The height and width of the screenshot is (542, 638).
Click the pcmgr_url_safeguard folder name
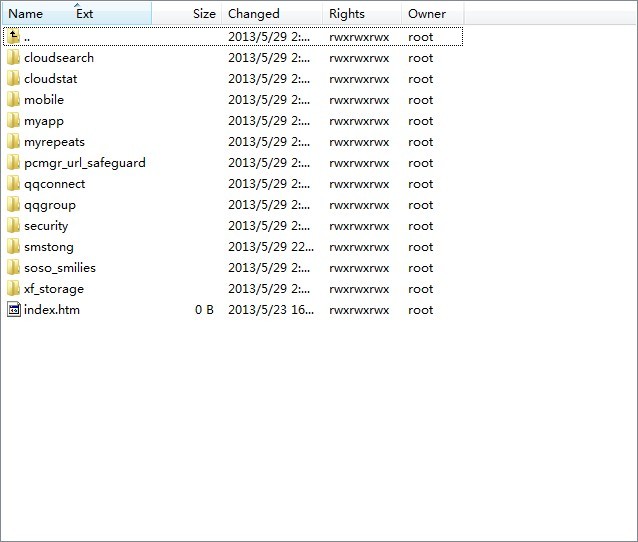(x=85, y=163)
